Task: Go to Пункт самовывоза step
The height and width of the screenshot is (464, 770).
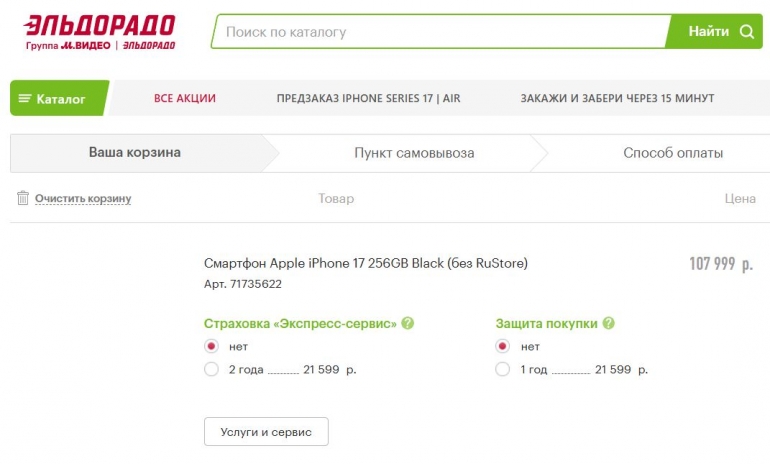Action: coord(414,153)
